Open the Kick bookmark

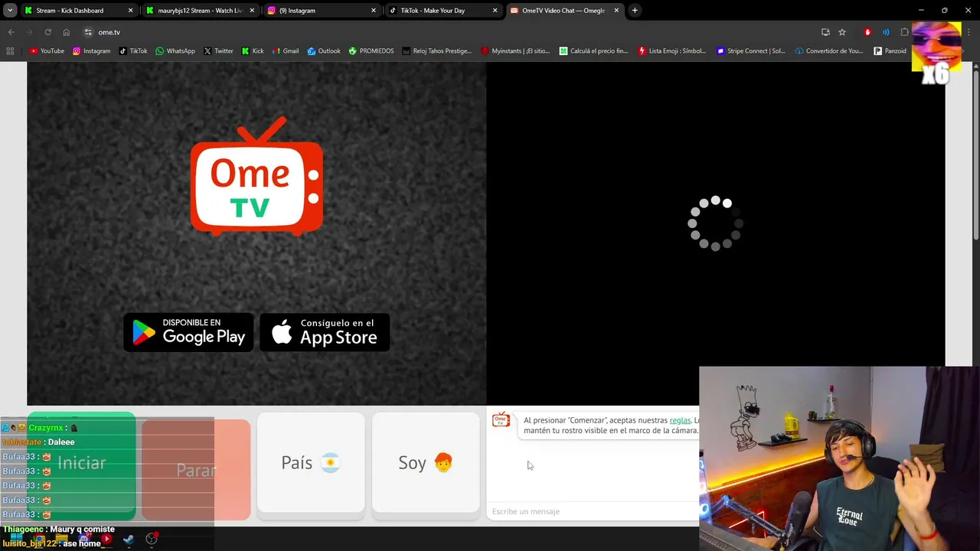coord(253,51)
